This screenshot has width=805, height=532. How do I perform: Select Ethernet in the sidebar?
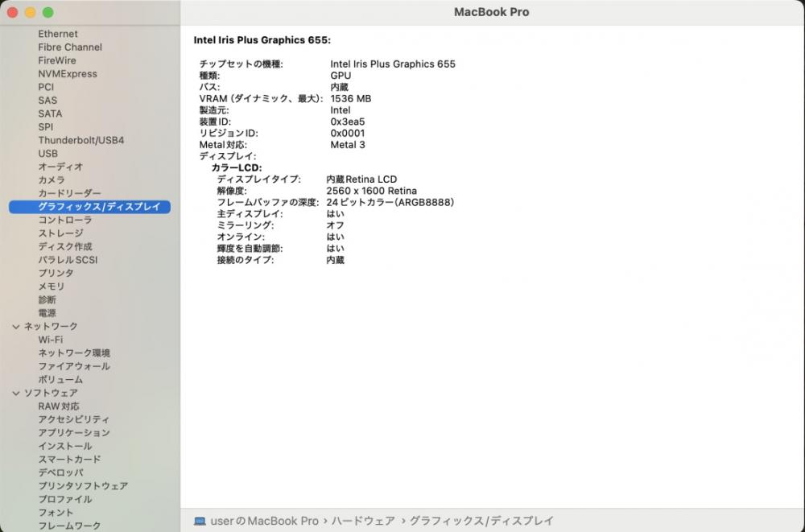point(58,34)
